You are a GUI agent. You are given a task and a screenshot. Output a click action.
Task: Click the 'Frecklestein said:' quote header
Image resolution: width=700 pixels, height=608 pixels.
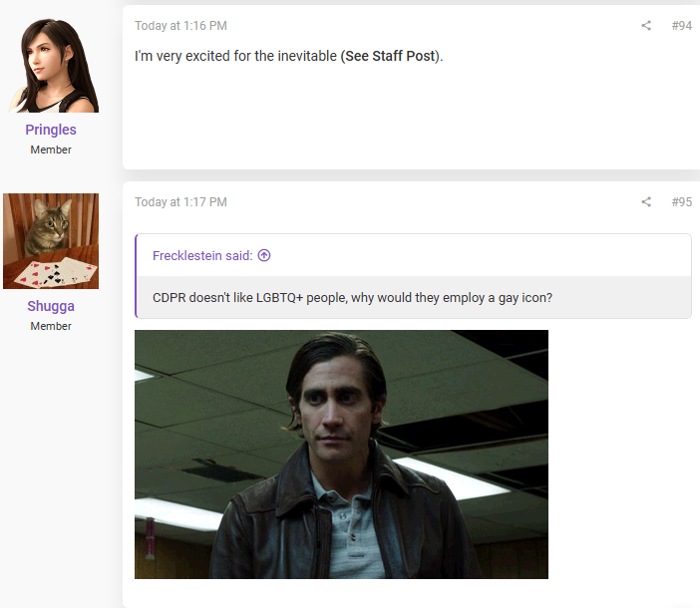[x=202, y=255]
